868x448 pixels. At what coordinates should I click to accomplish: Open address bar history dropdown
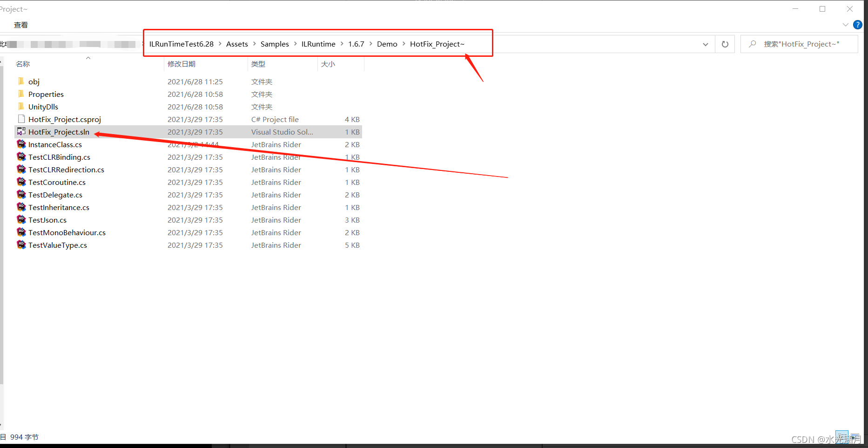706,44
